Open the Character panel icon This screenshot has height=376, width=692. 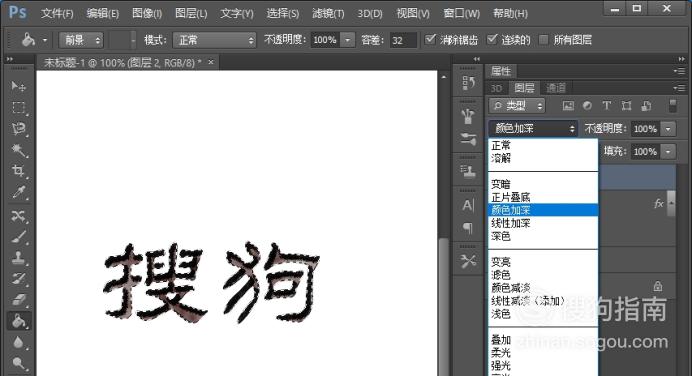point(468,205)
